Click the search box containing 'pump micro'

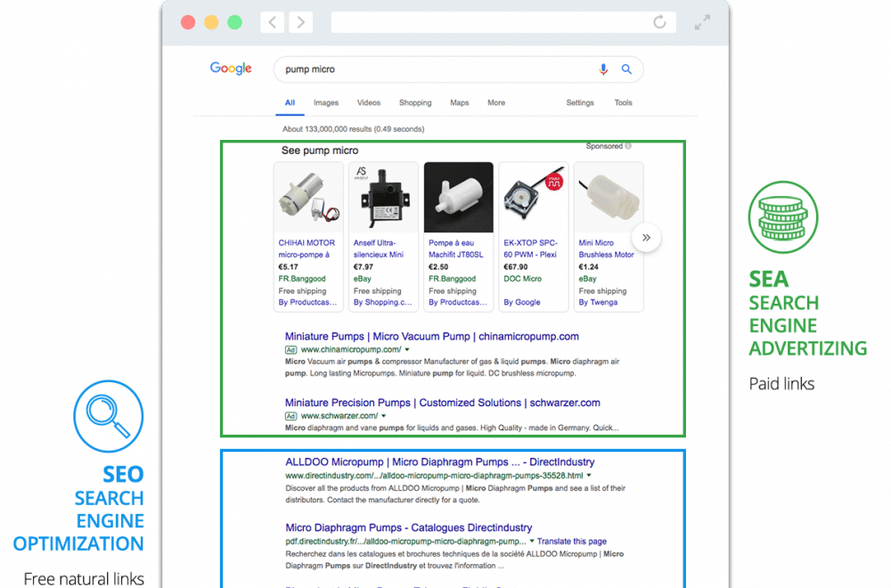(458, 69)
